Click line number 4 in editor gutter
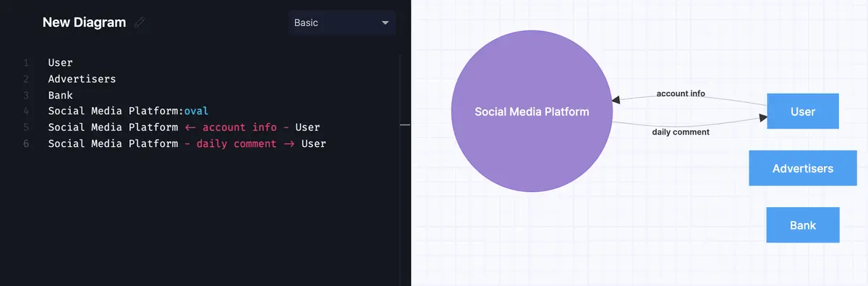The width and height of the screenshot is (868, 286). (x=26, y=111)
